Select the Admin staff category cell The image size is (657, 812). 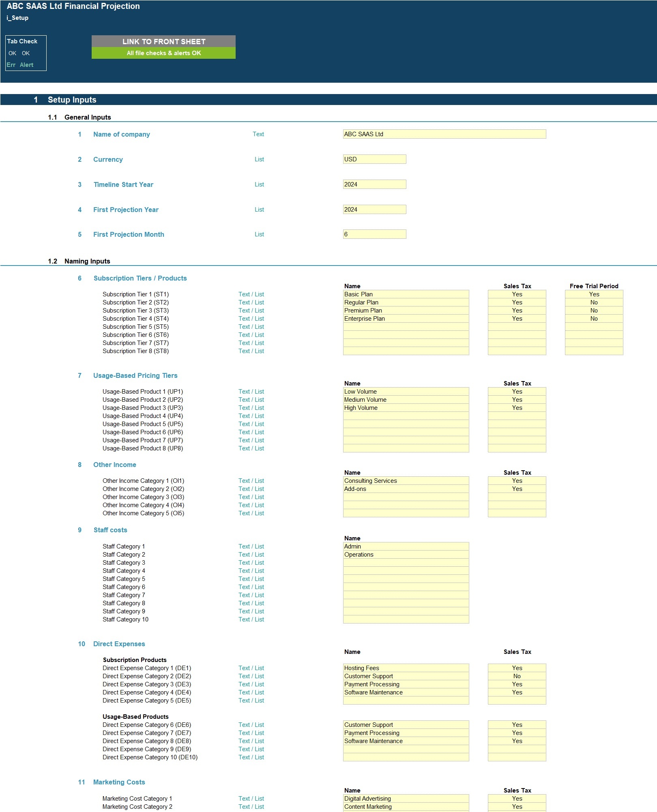point(406,546)
